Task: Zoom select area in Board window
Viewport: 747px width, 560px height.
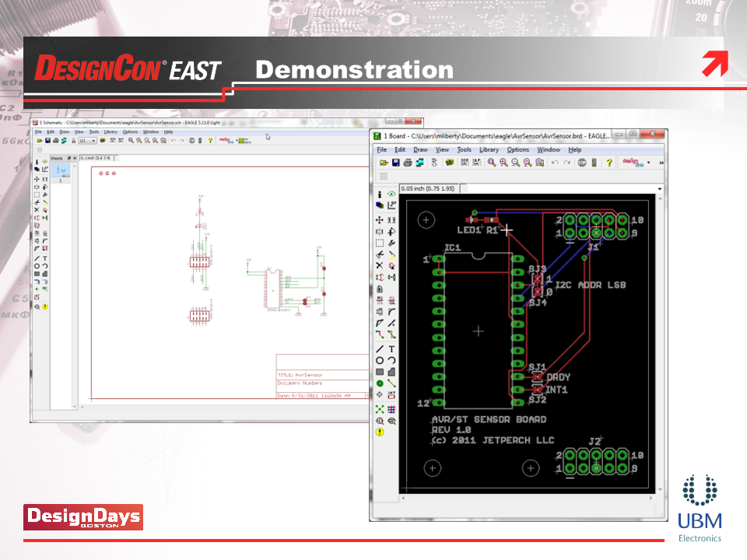Action: tap(539, 163)
